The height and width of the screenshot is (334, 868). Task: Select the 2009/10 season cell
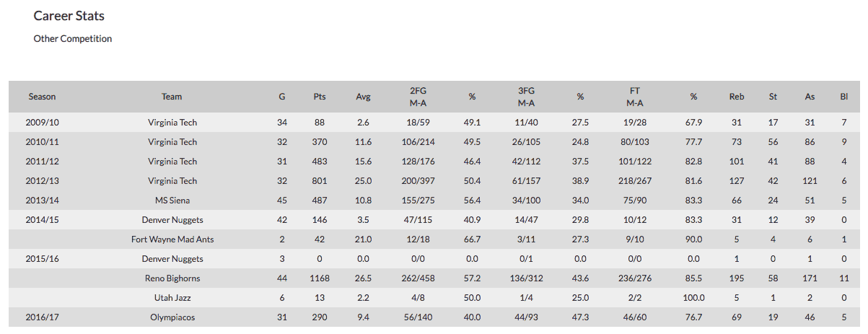tap(42, 123)
